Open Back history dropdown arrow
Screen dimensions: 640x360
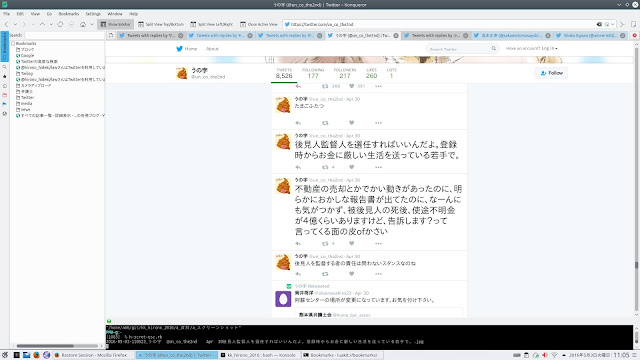[x=15, y=24]
